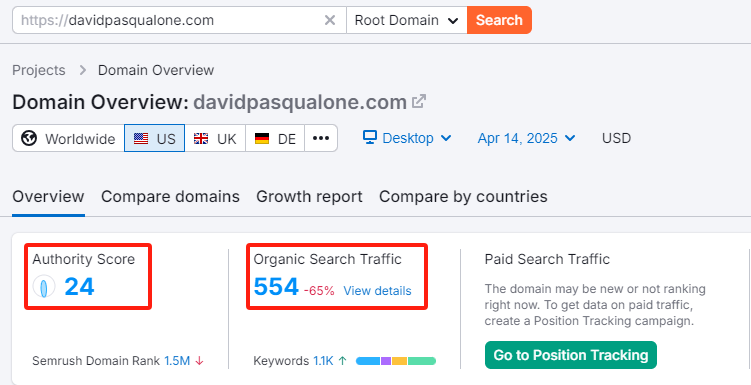Switch to Growth report tab
Image resolution: width=751 pixels, height=385 pixels.
click(309, 196)
